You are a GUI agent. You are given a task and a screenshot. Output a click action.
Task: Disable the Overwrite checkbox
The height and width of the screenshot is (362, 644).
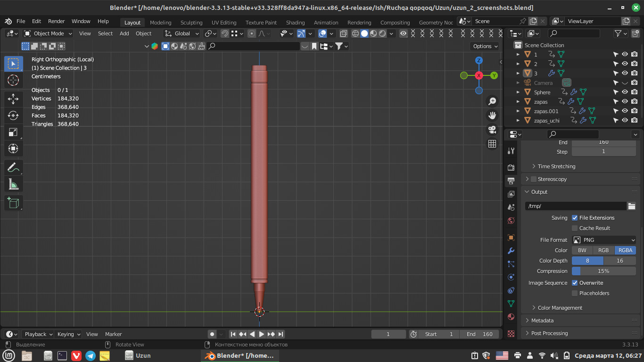coord(575,283)
